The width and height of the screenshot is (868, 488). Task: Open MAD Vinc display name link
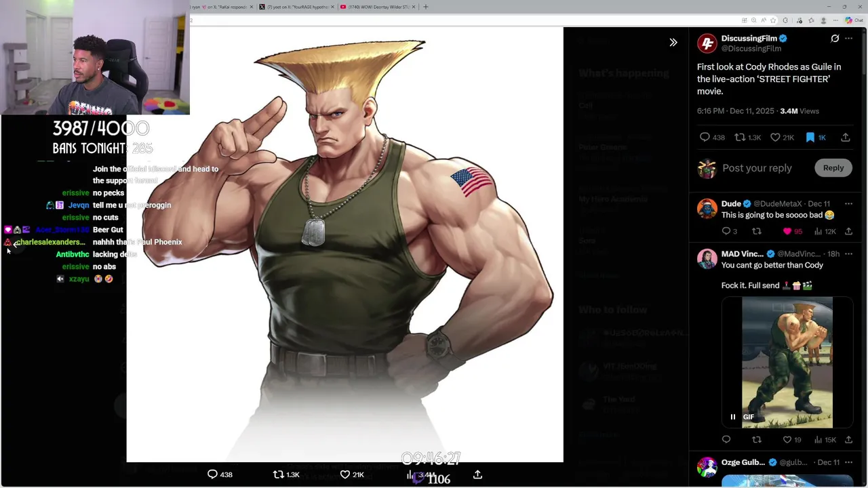click(x=743, y=253)
